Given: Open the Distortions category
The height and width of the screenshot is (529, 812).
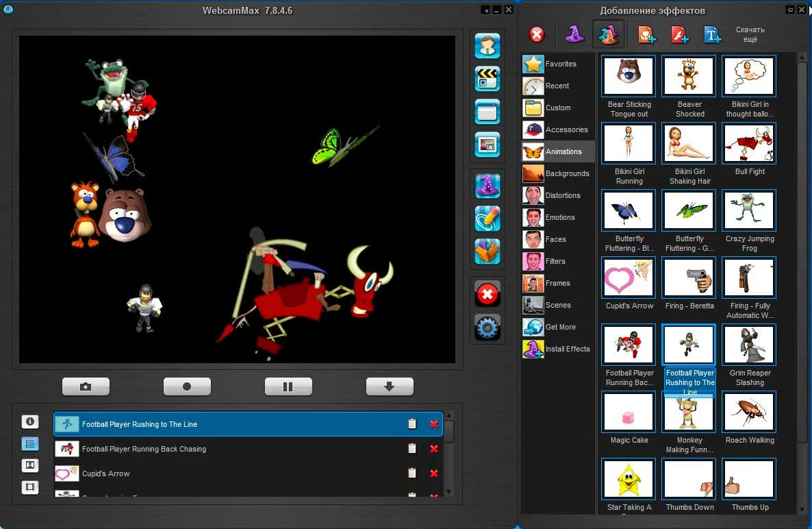Looking at the screenshot, I should click(x=558, y=195).
